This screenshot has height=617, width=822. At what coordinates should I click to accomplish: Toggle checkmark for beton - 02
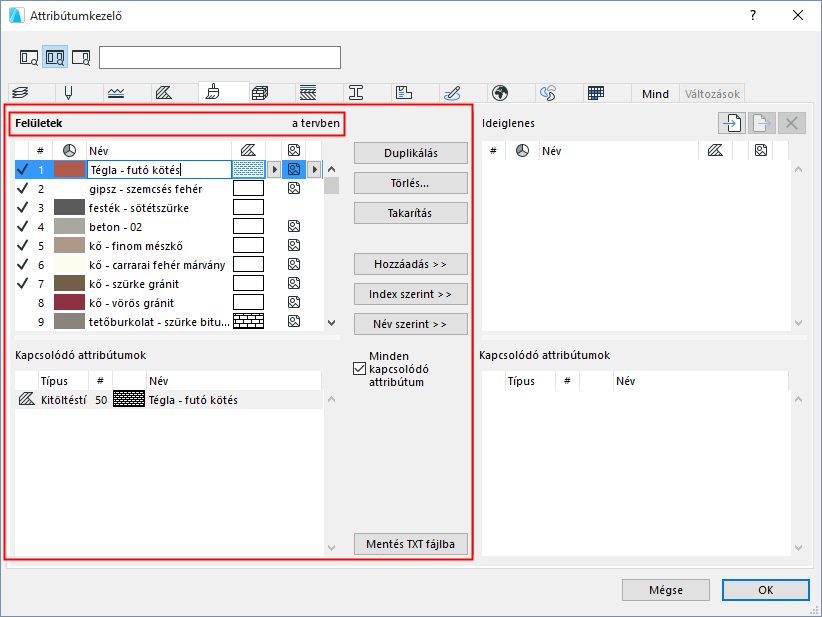23,226
